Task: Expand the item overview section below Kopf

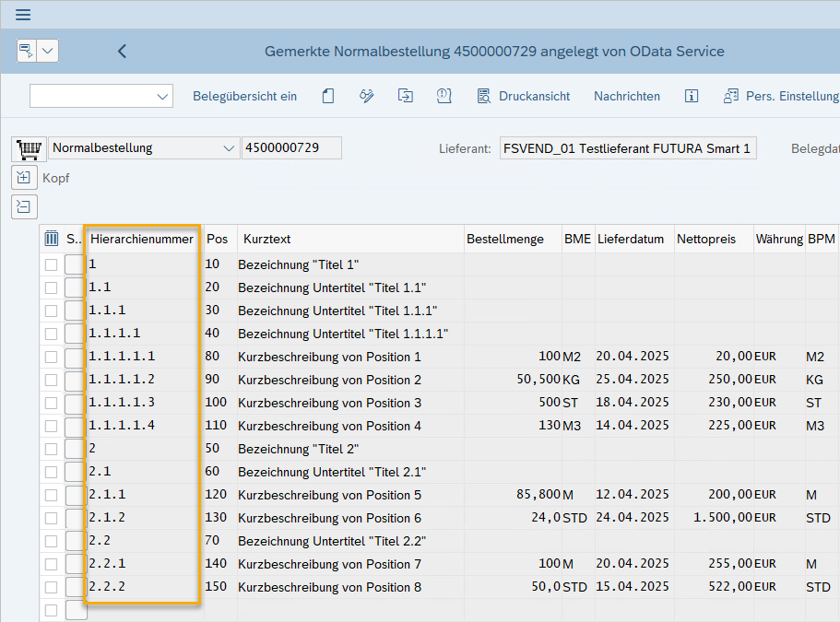Action: 24,206
